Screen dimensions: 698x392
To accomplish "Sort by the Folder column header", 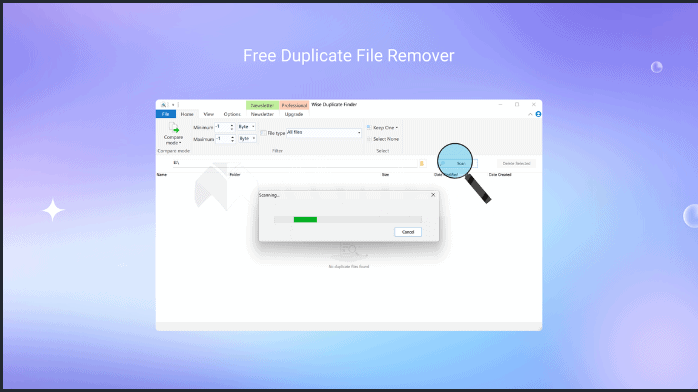I will (x=235, y=174).
